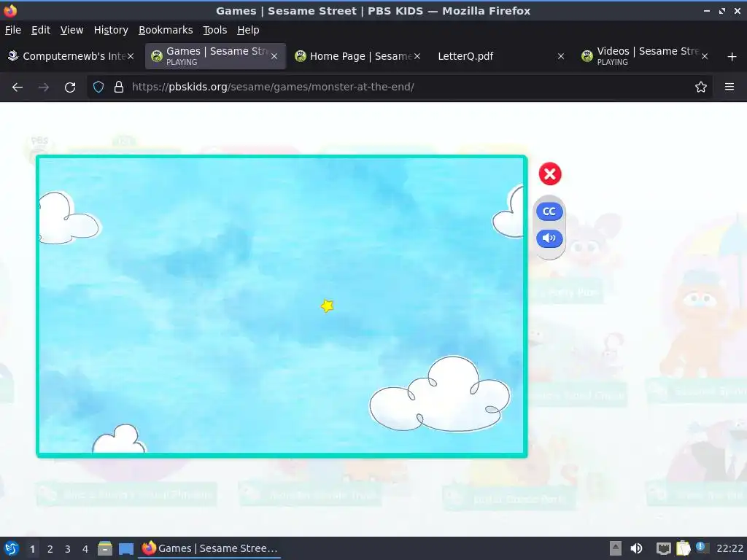Switch to workspace 3 on the taskbar
Image resolution: width=747 pixels, height=560 pixels.
pyautogui.click(x=68, y=549)
